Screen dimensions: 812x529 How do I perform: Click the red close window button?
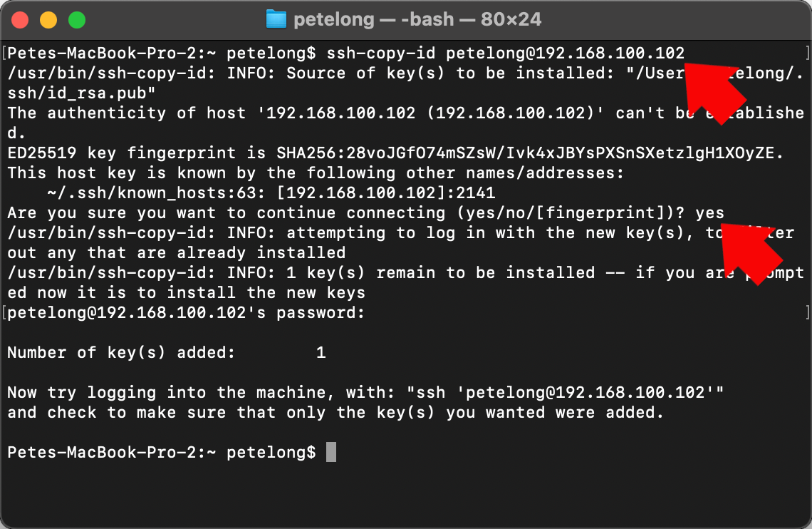click(x=20, y=20)
